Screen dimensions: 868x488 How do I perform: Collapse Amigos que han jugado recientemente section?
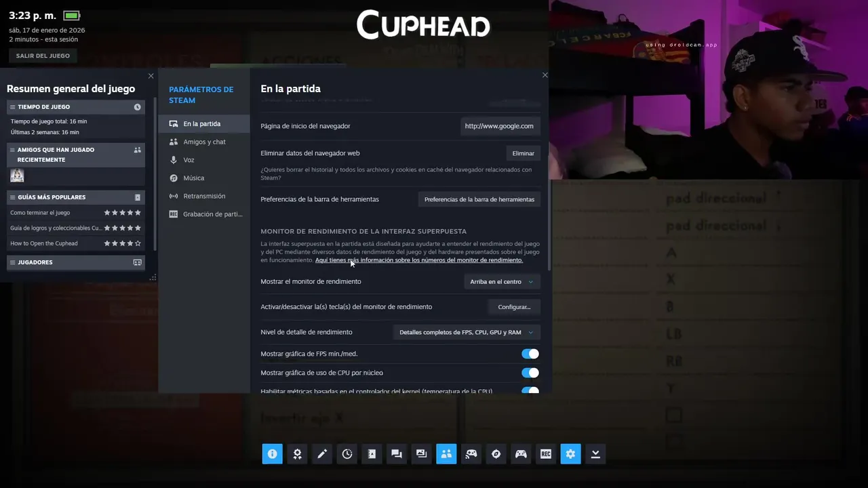pos(13,150)
